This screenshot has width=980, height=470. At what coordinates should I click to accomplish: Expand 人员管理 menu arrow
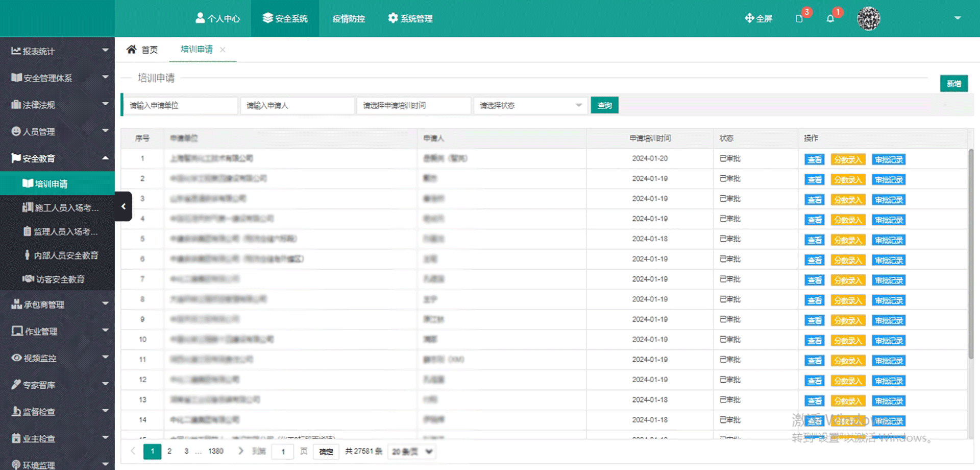pyautogui.click(x=105, y=131)
